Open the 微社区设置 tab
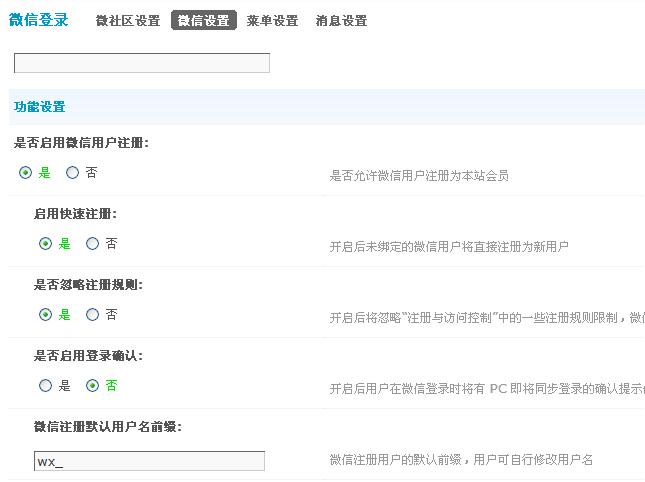Viewport: 645px width, 482px height. [x=128, y=21]
